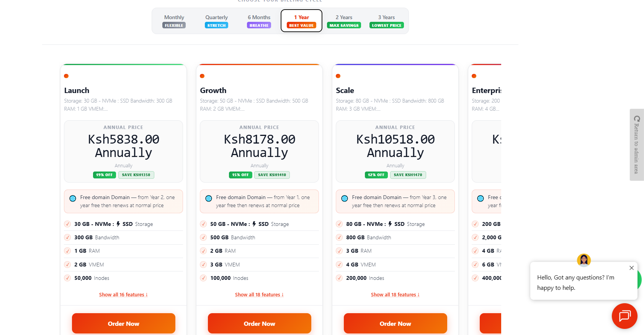
Task: Click the checkmark icon beside 500 GB Bandwidth
Action: click(203, 237)
